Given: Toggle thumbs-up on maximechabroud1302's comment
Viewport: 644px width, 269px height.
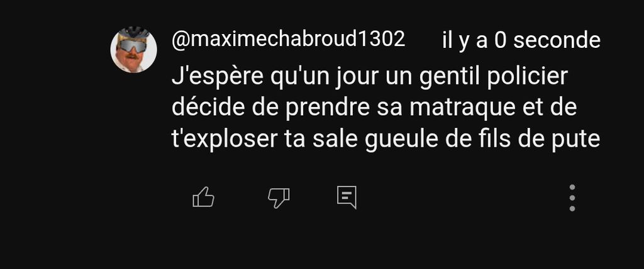Looking at the screenshot, I should coord(203,197).
